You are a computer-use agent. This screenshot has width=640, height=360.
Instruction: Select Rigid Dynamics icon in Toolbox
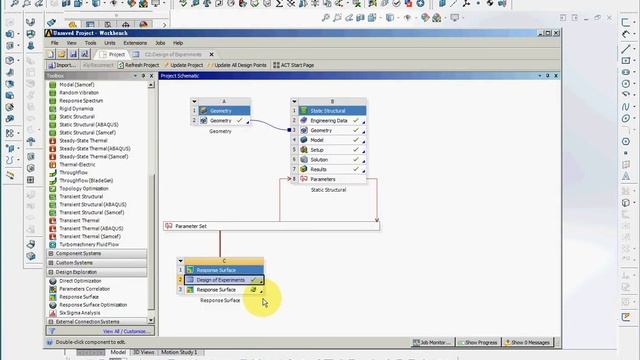[x=53, y=109]
